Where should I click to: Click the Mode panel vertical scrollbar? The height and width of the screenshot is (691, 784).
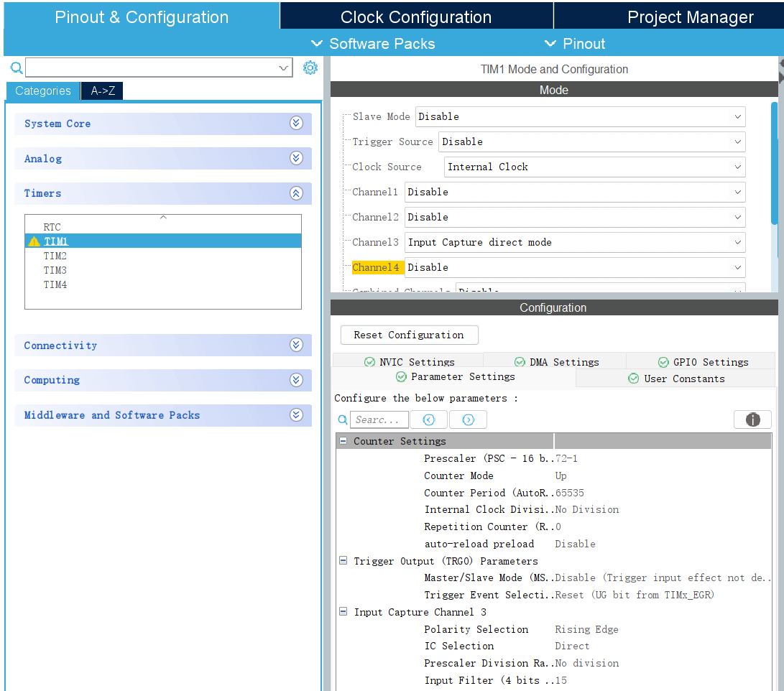[x=774, y=165]
